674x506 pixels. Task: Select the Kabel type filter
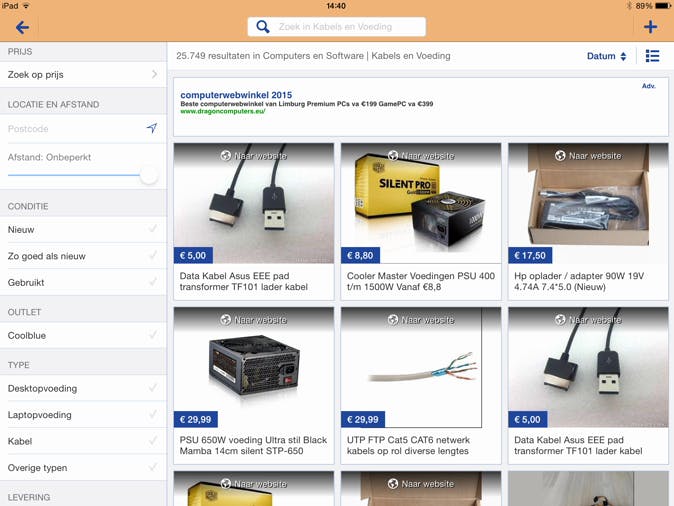click(83, 441)
